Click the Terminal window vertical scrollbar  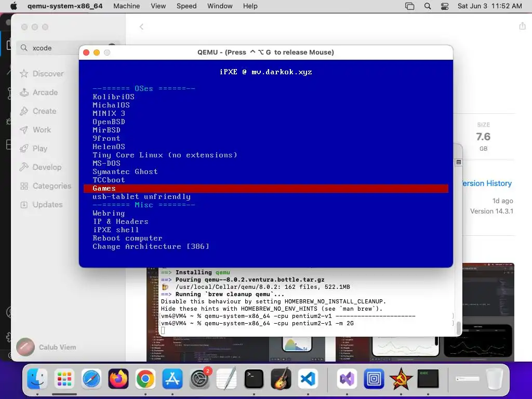click(x=459, y=327)
